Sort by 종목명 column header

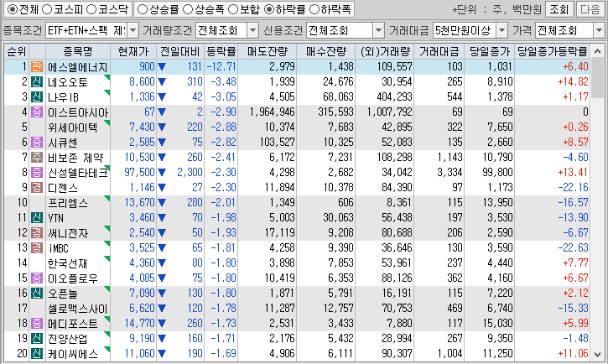[x=78, y=51]
